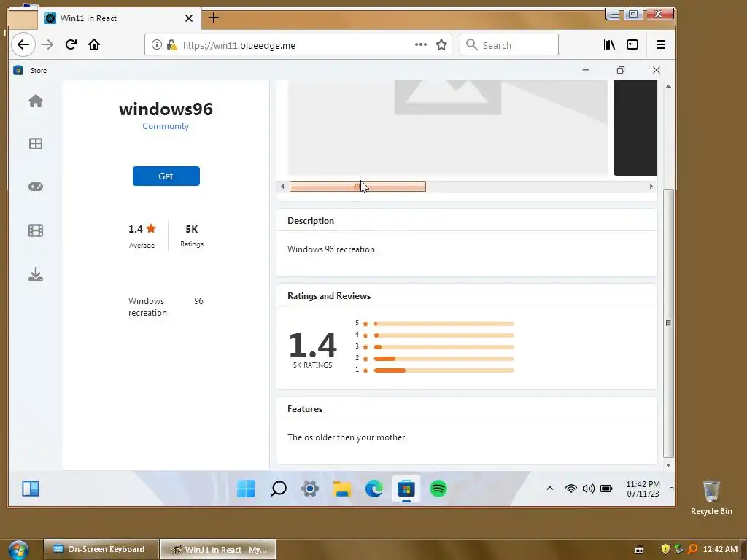Click the Store window restore button
Image resolution: width=747 pixels, height=560 pixels.
pyautogui.click(x=620, y=70)
